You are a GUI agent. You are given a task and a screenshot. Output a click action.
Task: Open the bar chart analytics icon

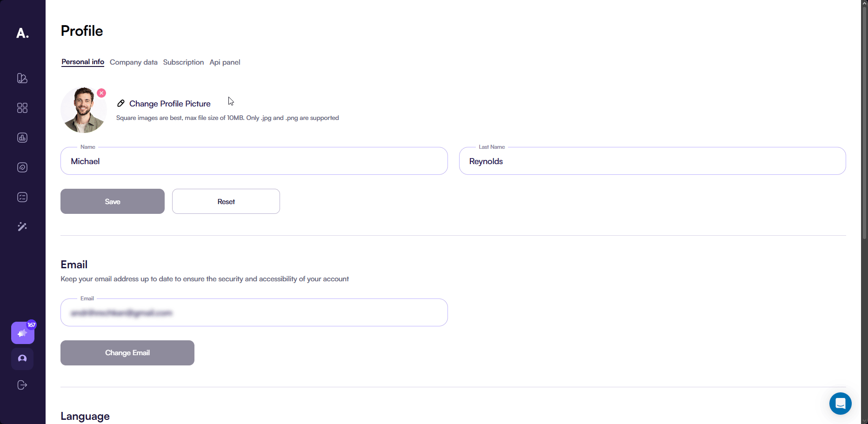point(22,138)
